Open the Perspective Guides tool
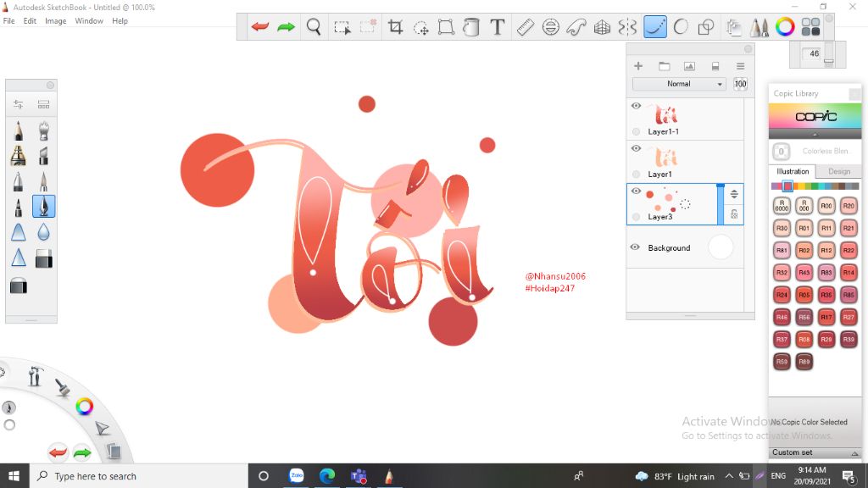 [602, 26]
